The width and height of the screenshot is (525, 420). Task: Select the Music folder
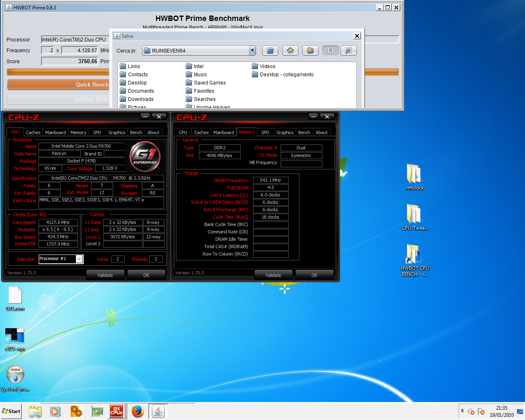(196, 74)
